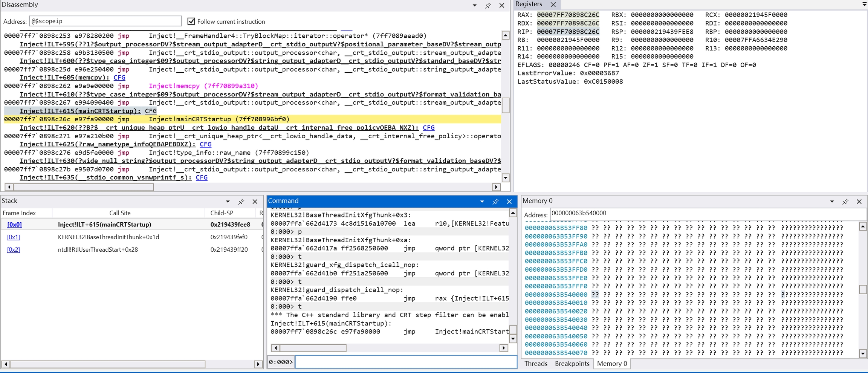Pin the Disassembly panel
This screenshot has height=373, width=868.
pos(488,5)
